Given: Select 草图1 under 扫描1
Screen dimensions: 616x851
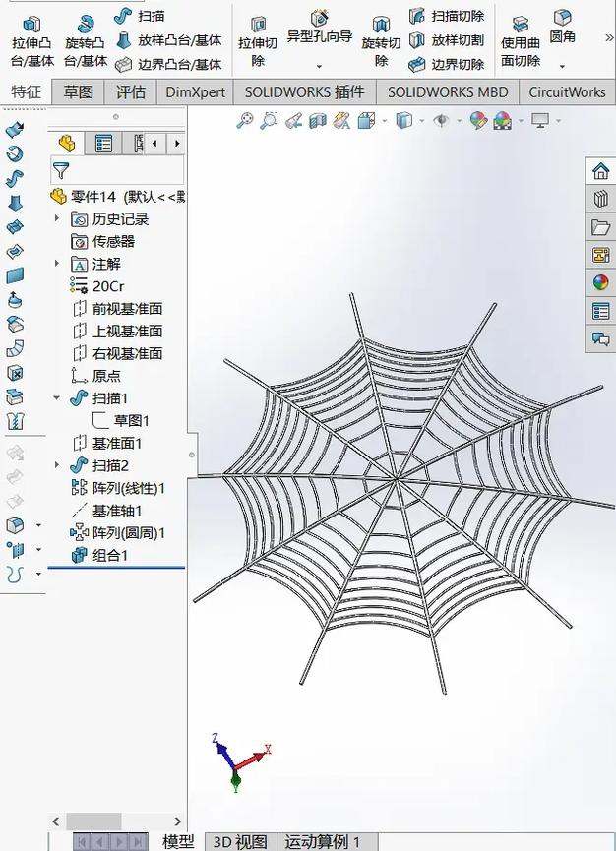Looking at the screenshot, I should coord(120,421).
